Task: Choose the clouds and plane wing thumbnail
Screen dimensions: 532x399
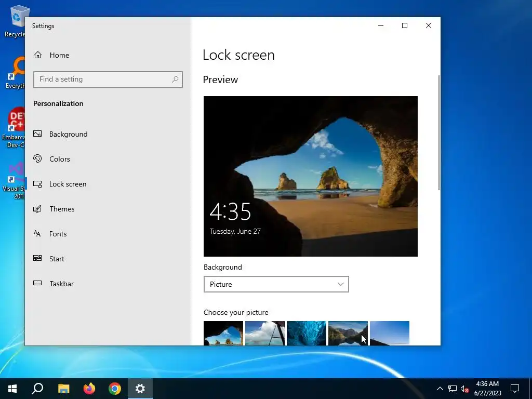Action: pyautogui.click(x=264, y=333)
